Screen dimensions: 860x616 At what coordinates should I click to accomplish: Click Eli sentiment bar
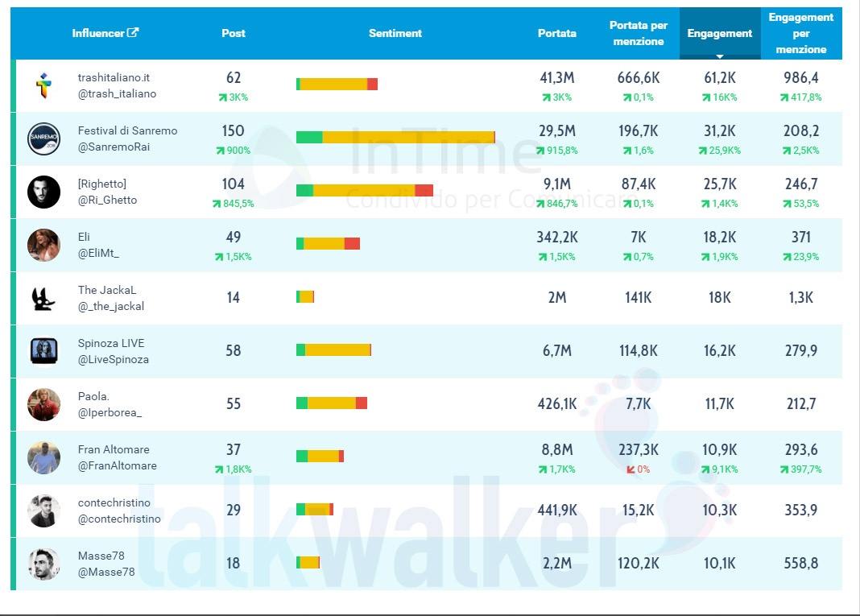328,243
